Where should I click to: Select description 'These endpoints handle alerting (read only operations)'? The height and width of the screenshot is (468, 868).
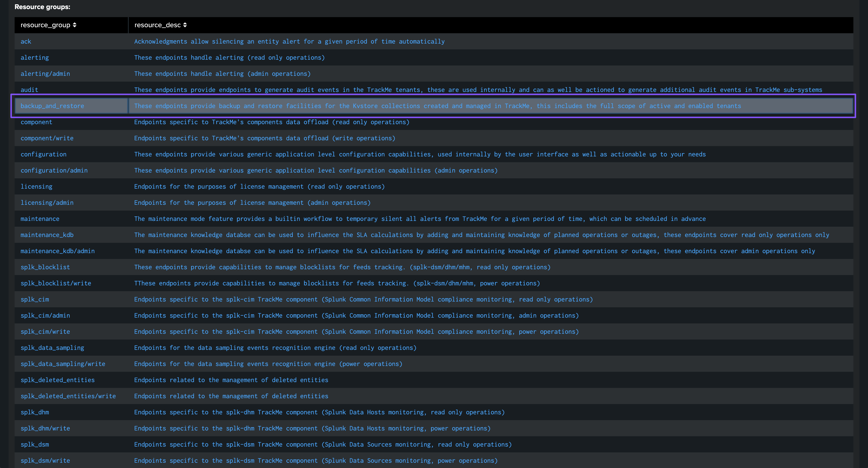(229, 58)
